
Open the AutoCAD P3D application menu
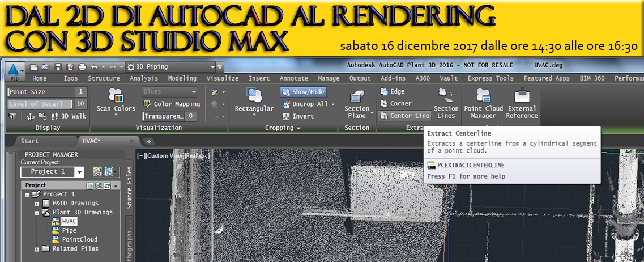coord(15,71)
